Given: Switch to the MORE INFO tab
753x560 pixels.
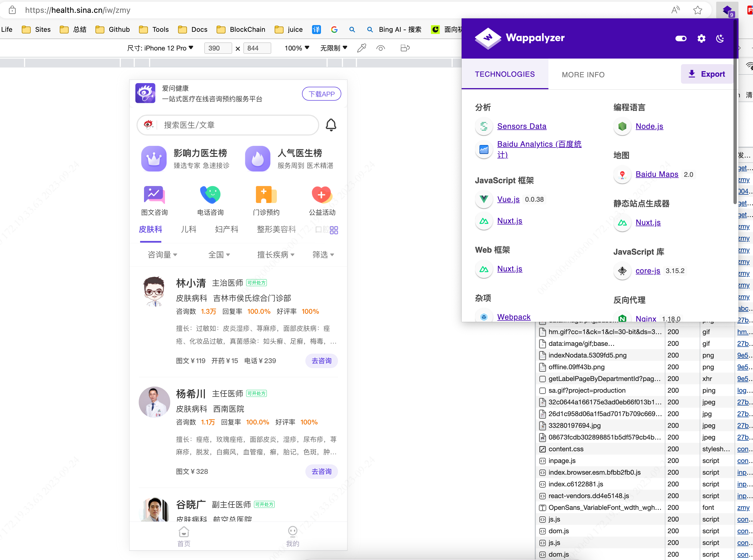Looking at the screenshot, I should pos(583,74).
